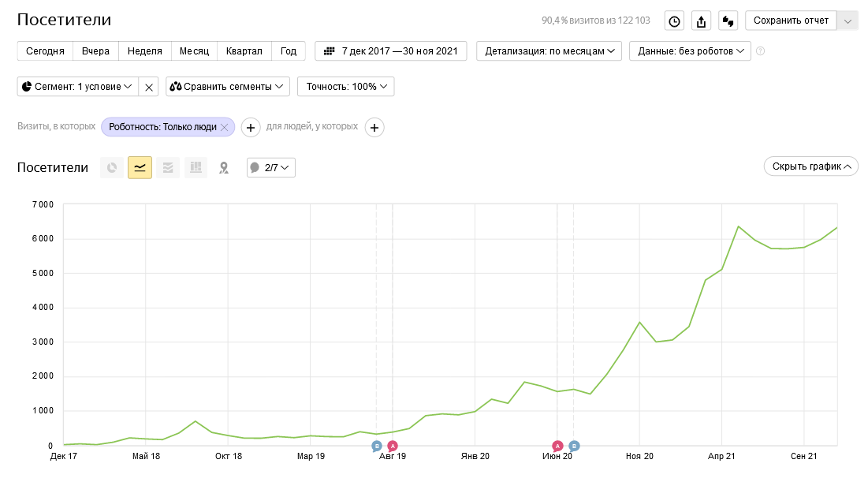
Task: Remove the 'Роботность: Только люди' filter
Action: coord(225,127)
